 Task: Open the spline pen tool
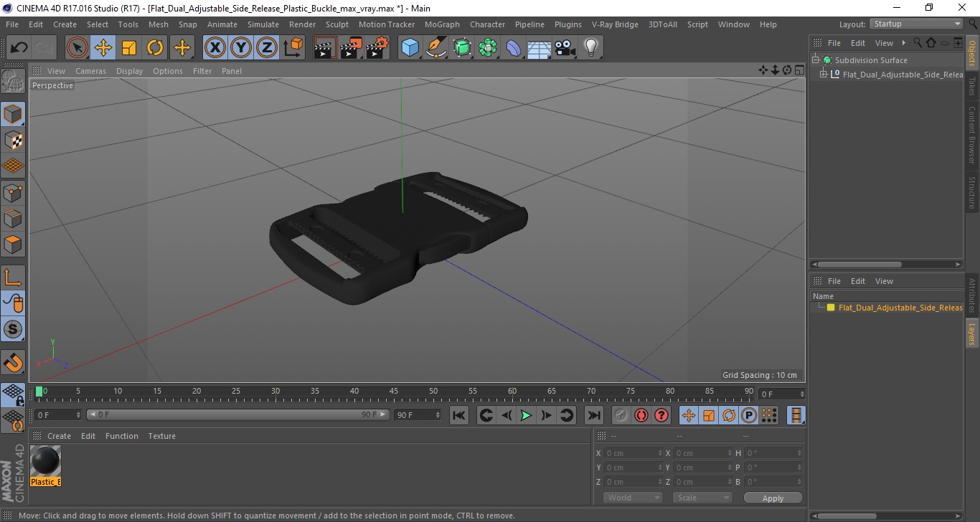[x=436, y=48]
